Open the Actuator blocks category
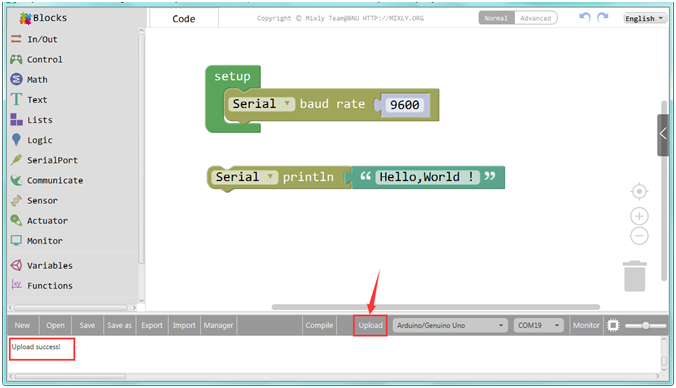The image size is (676, 388). (39, 220)
